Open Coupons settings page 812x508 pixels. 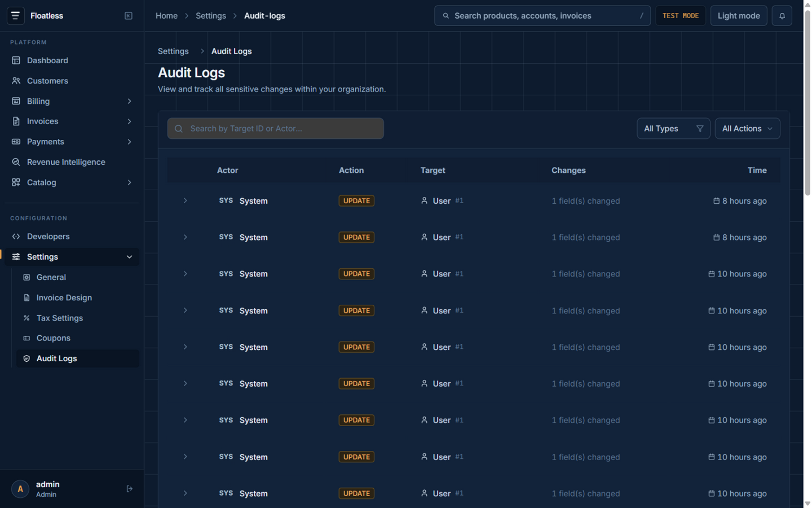[x=78, y=338]
